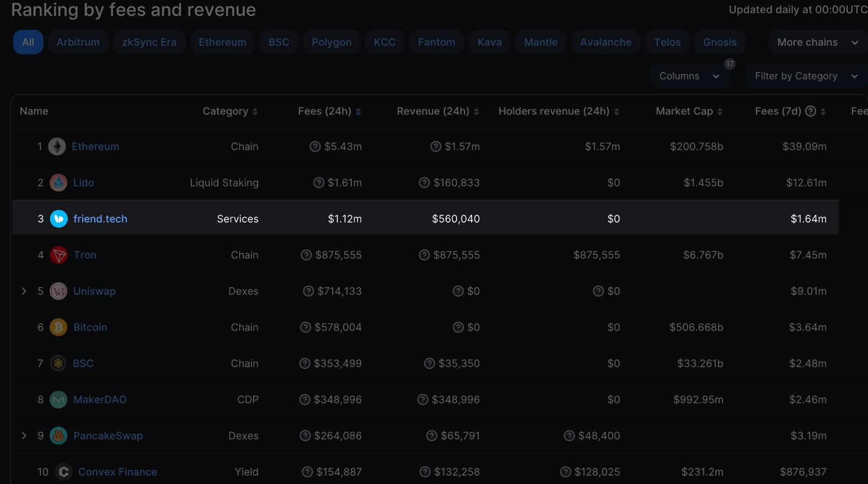The height and width of the screenshot is (484, 868).
Task: Click help icon beside Lido $160,833 revenue
Action: click(x=424, y=182)
